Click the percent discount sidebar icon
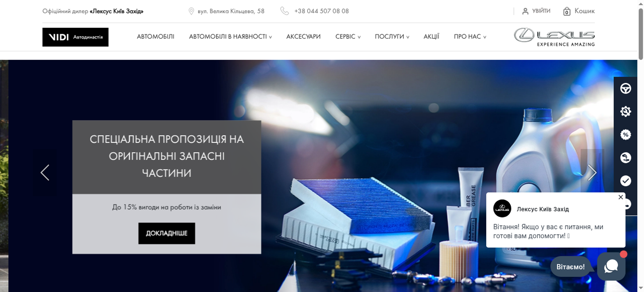 tap(625, 135)
